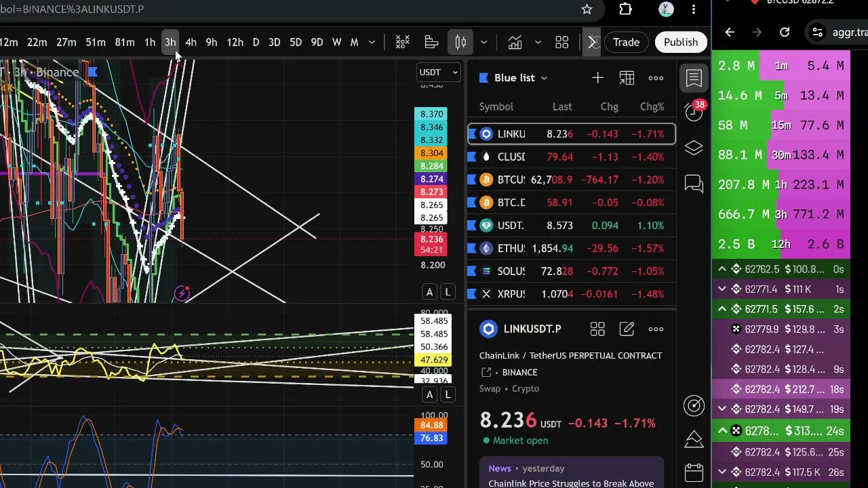The image size is (868, 488).
Task: Select the 9D timeframe
Action: (317, 43)
